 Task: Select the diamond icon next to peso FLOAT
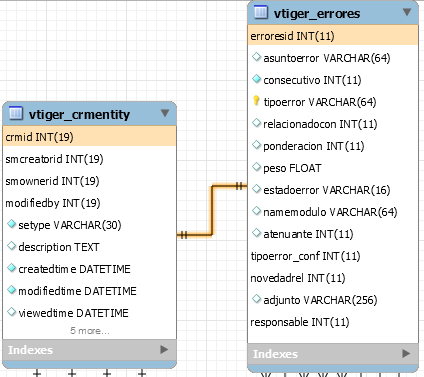256,167
